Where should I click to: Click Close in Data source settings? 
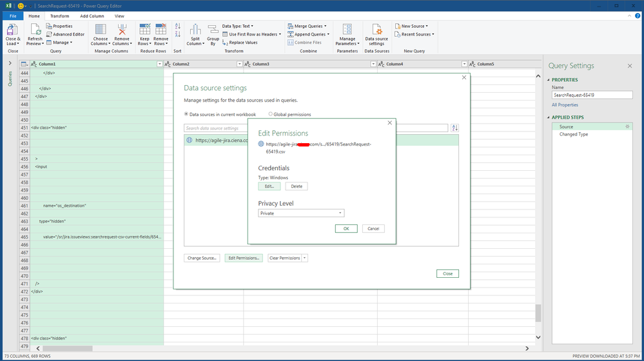(447, 273)
